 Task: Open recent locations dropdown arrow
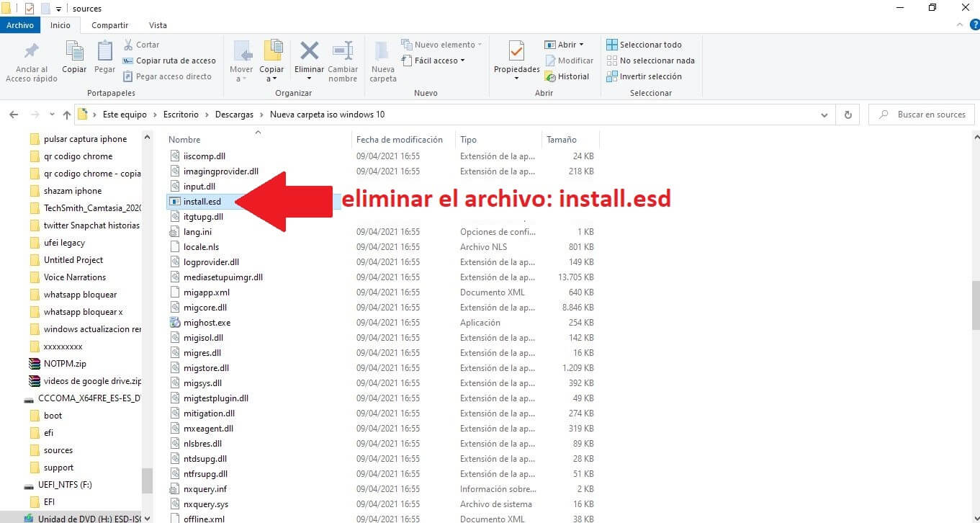tap(52, 115)
